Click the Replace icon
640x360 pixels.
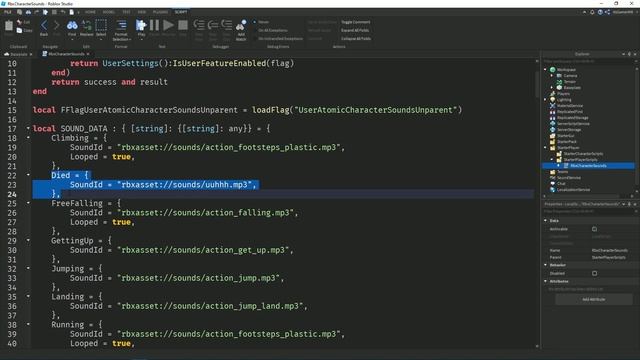click(87, 25)
